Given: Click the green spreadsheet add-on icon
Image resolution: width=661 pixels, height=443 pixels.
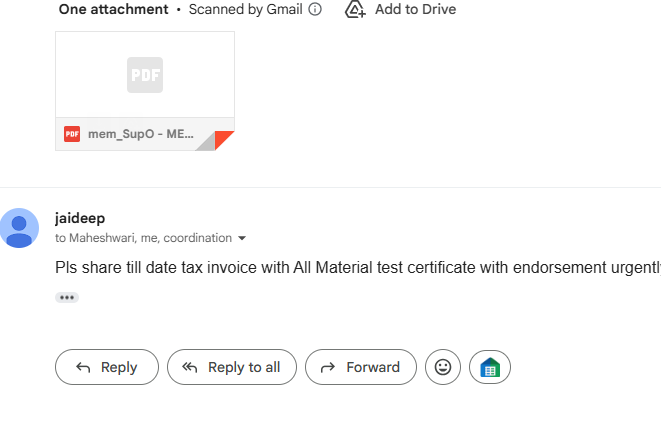Looking at the screenshot, I should 490,367.
